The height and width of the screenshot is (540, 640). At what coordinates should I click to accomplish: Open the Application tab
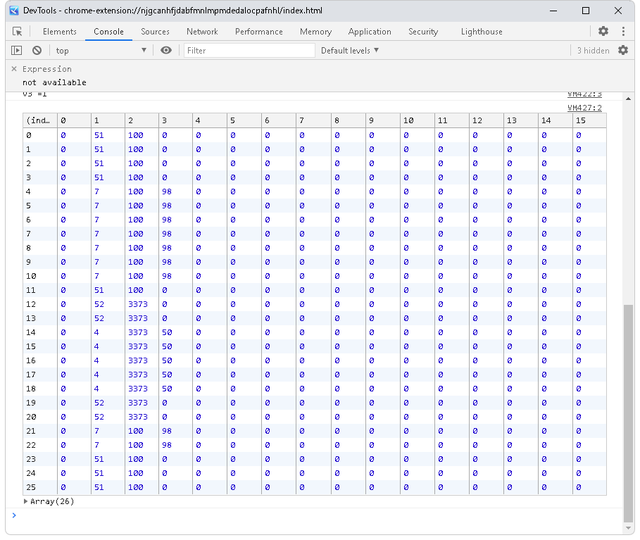pyautogui.click(x=370, y=31)
